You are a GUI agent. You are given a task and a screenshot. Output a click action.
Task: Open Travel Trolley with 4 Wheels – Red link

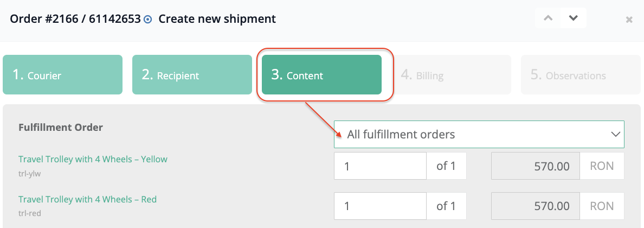point(87,199)
